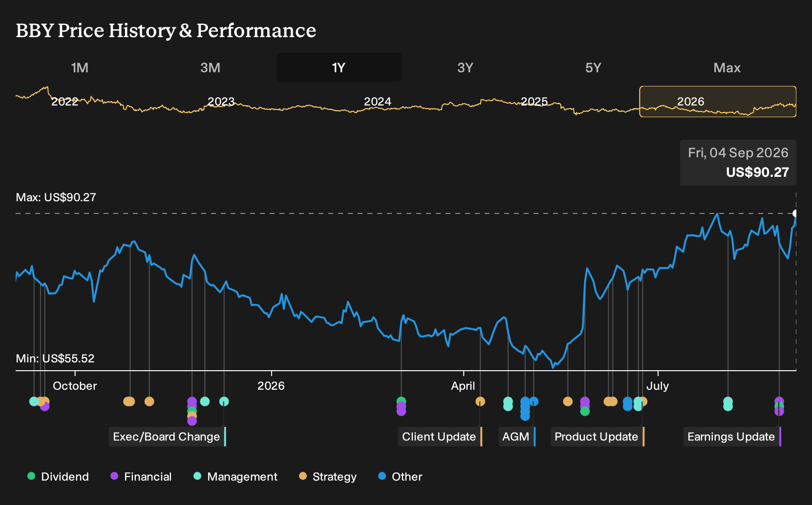Select the orange Strategy dot above Client Update

pos(480,401)
